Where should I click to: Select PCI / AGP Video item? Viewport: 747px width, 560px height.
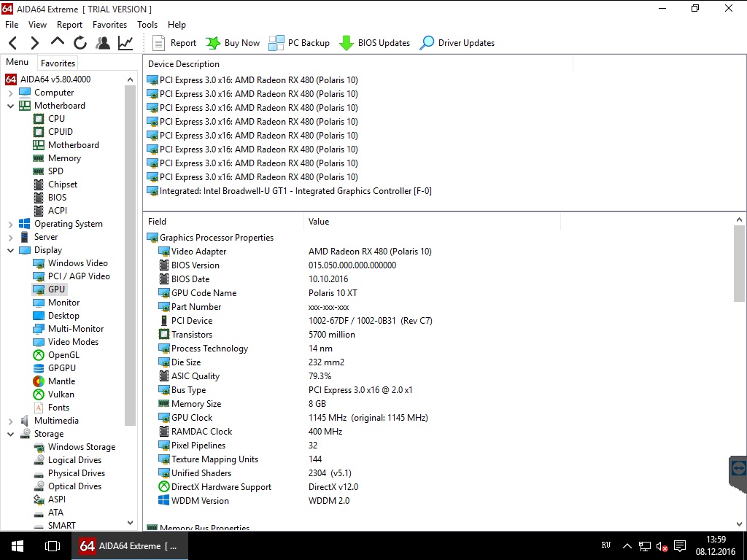pyautogui.click(x=79, y=276)
